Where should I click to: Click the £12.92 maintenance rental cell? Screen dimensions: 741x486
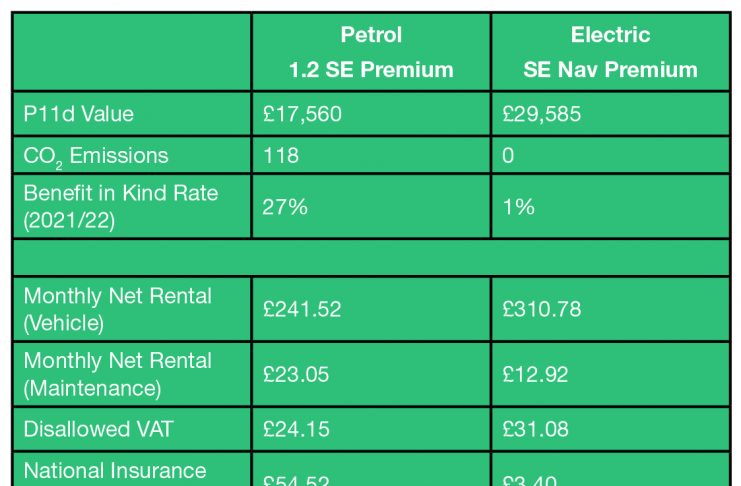pyautogui.click(x=535, y=374)
